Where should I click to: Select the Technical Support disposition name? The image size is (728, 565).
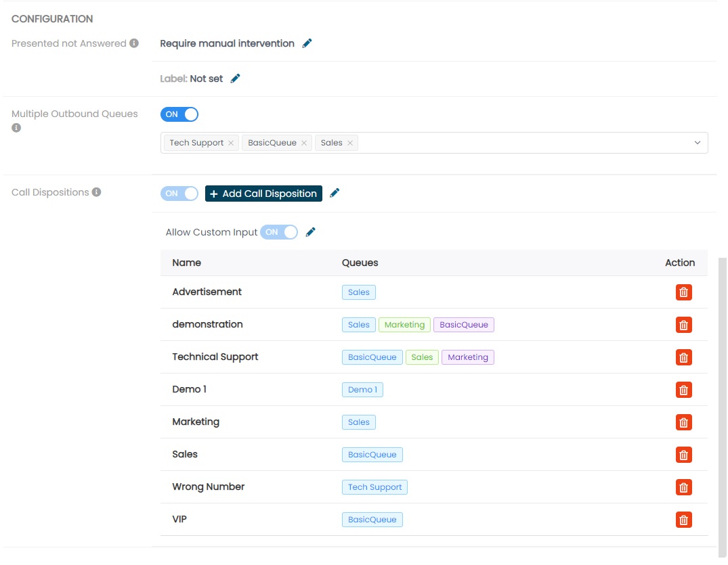point(215,357)
